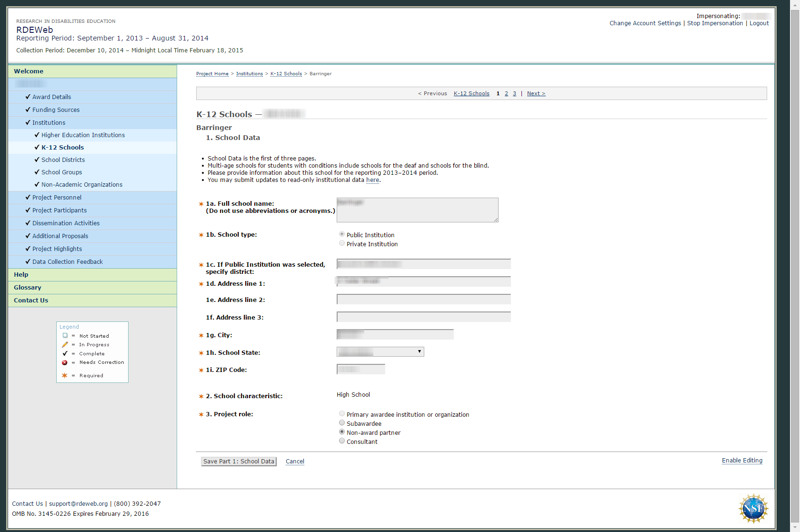Open Higher Education Institutions in sidebar

pyautogui.click(x=83, y=135)
